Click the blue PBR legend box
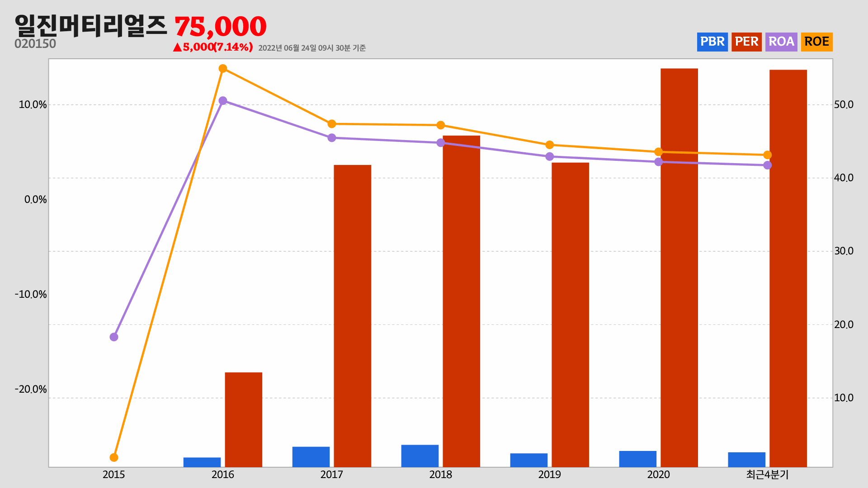 pos(712,42)
